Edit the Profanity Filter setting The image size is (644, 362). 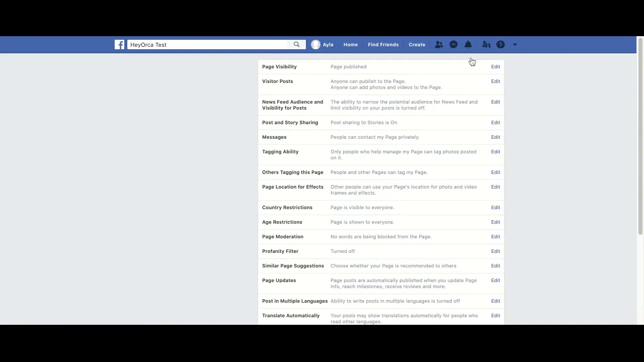pyautogui.click(x=496, y=251)
